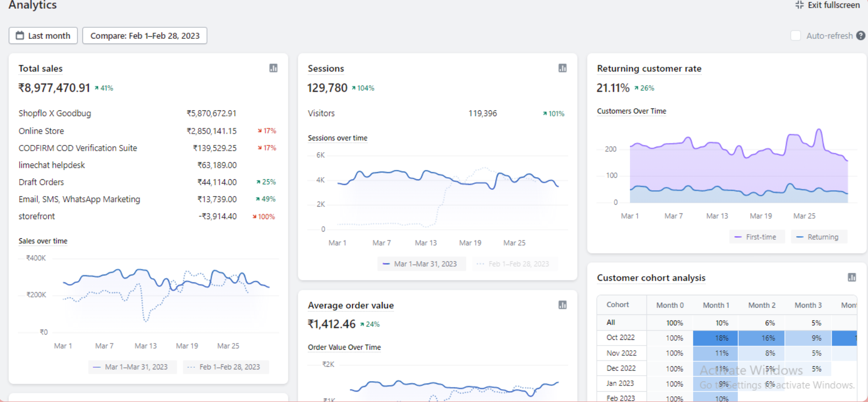Click the Online Store sales row
Viewport: 868px width, 402px height.
[x=41, y=131]
